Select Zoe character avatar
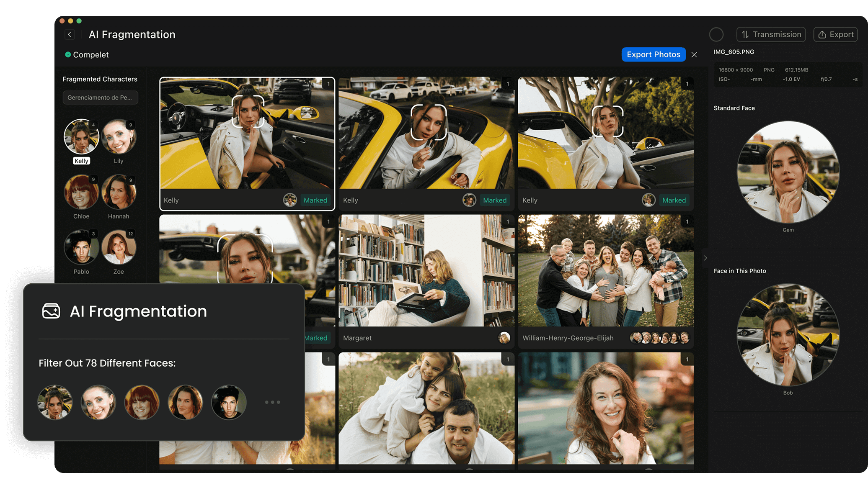The image size is (868, 488). 119,247
